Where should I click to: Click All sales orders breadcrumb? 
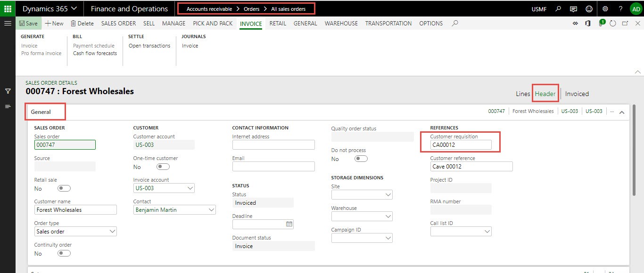point(288,9)
